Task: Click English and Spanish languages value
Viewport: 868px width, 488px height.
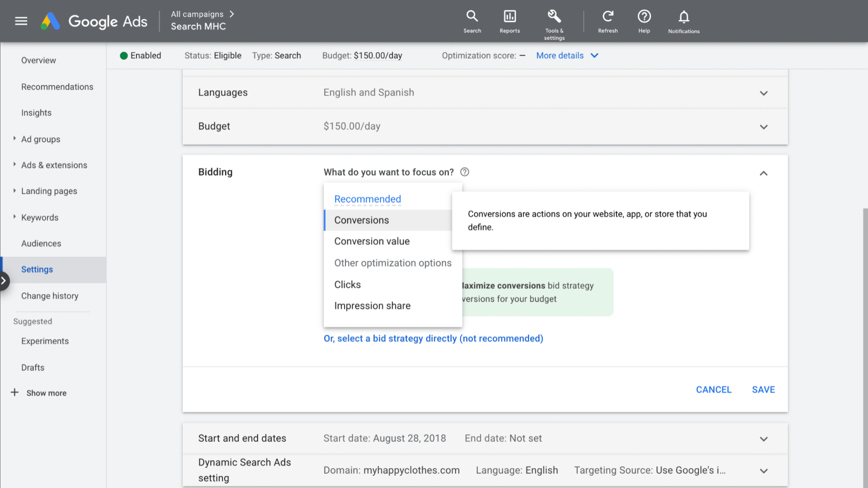Action: (x=368, y=92)
